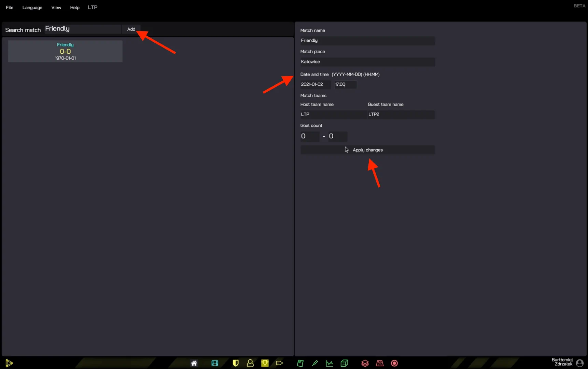Click the blue film strip icon
This screenshot has height=369, width=588.
215,363
